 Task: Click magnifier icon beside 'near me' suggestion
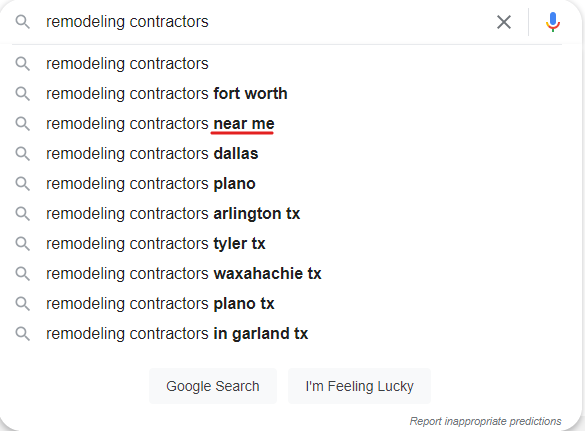pos(22,124)
